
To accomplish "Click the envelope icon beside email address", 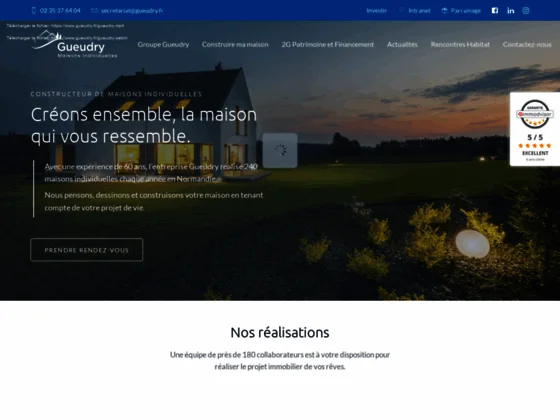I will [94, 10].
